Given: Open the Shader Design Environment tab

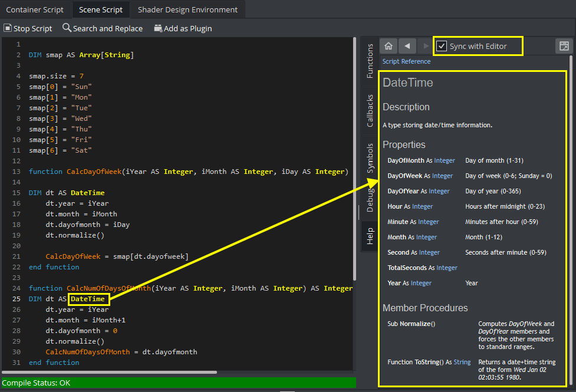Looking at the screenshot, I should click(187, 9).
